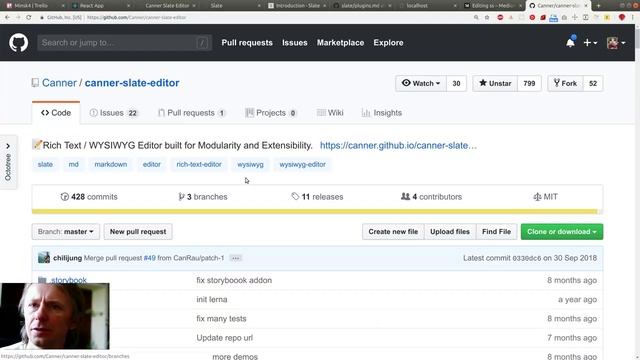
Task: Open the user avatar menu
Action: [x=616, y=42]
